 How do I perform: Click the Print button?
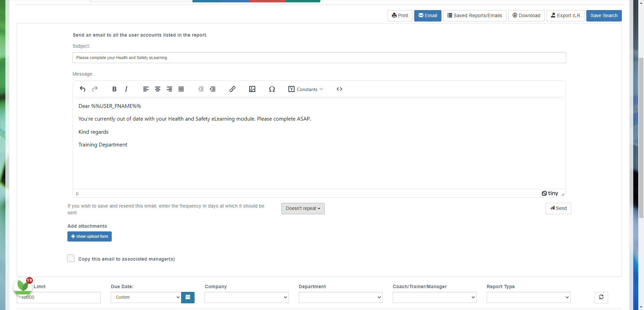pos(400,16)
